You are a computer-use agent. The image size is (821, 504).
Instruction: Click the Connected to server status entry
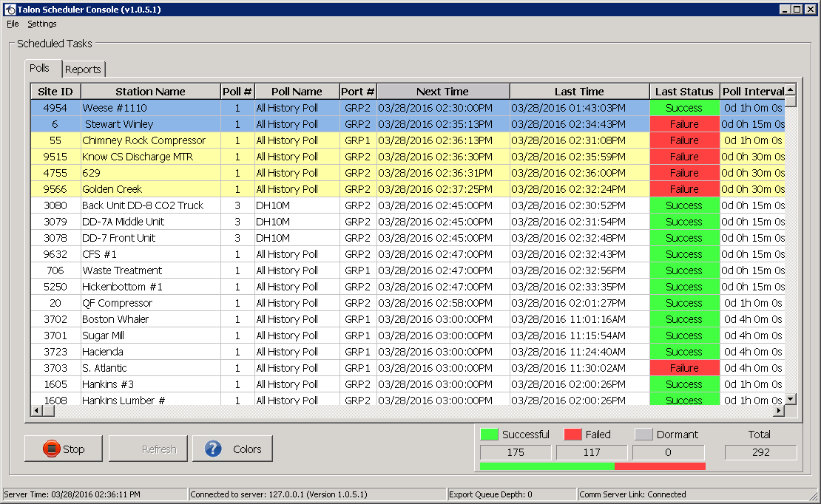point(317,494)
